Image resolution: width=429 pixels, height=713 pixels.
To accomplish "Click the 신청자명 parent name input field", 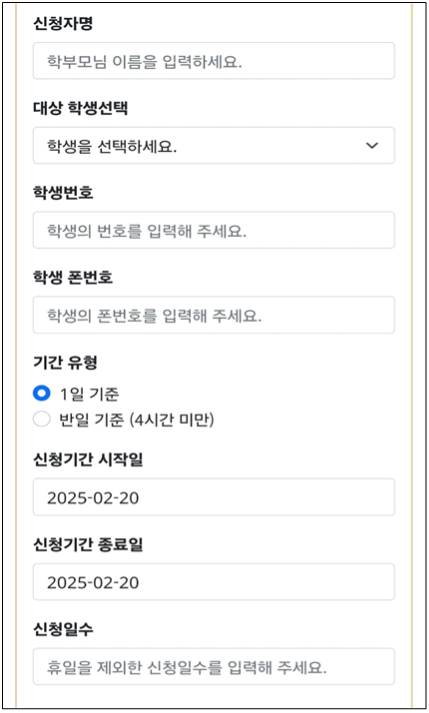I will pyautogui.click(x=214, y=61).
